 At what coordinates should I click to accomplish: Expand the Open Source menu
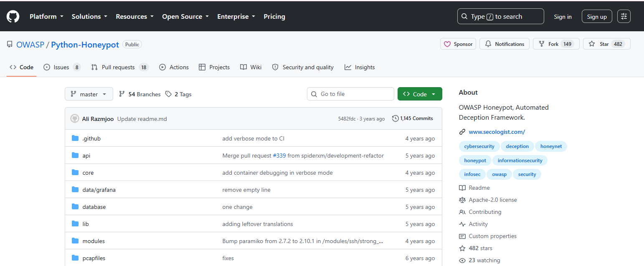pos(186,17)
